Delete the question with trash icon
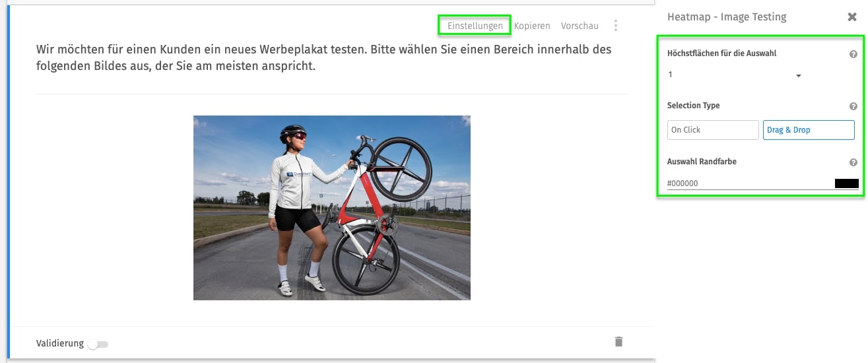This screenshot has width=868, height=363. tap(618, 341)
